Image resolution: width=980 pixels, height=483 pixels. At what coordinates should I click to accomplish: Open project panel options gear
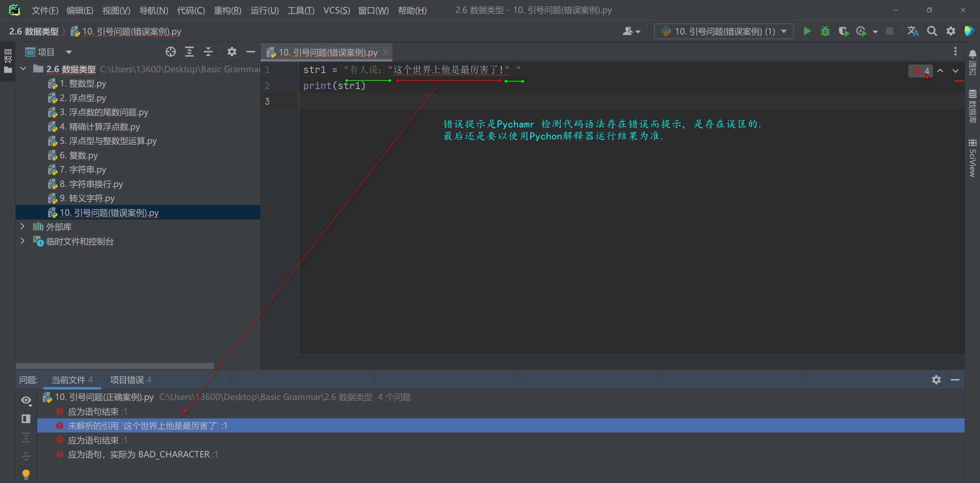[x=232, y=52]
